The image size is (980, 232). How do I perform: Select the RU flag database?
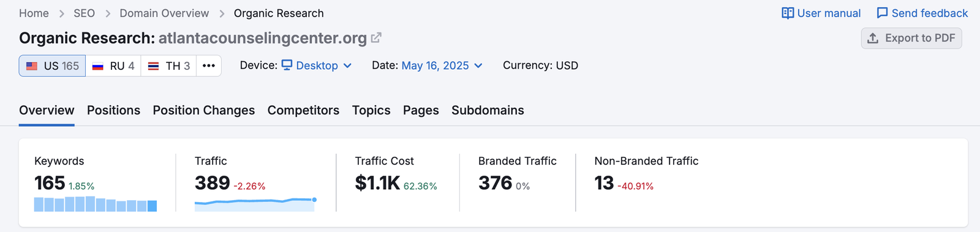click(x=113, y=65)
